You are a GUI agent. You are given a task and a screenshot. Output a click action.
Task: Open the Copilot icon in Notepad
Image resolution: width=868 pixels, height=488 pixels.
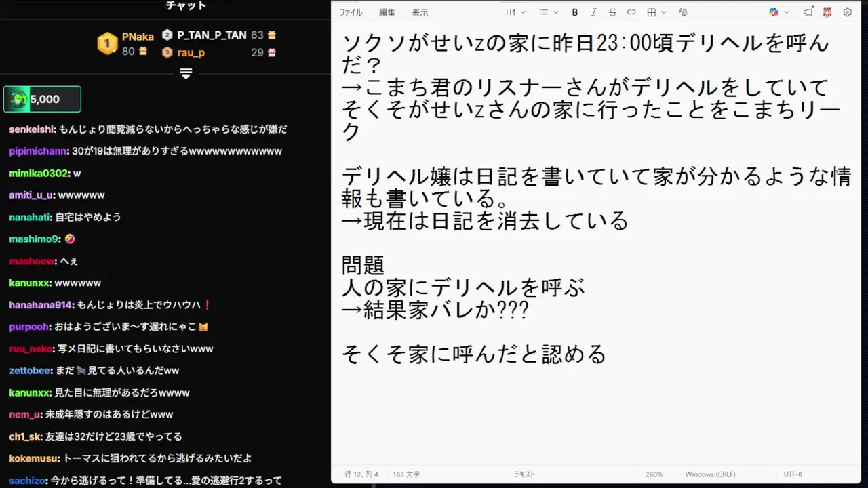pos(774,12)
